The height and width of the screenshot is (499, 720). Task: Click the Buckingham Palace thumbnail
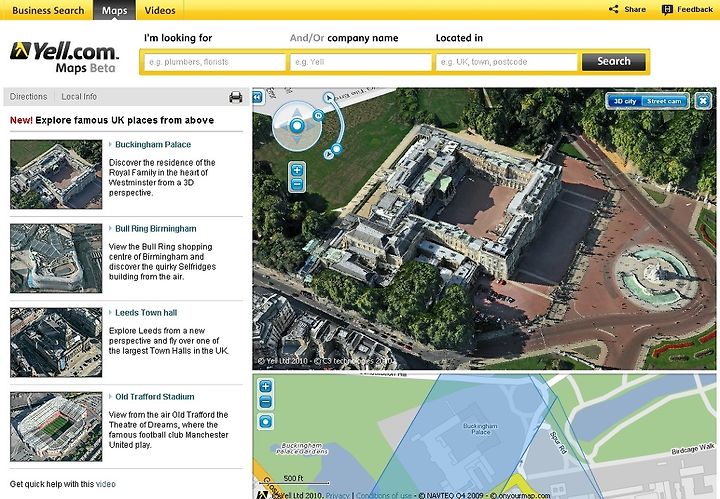(x=56, y=174)
